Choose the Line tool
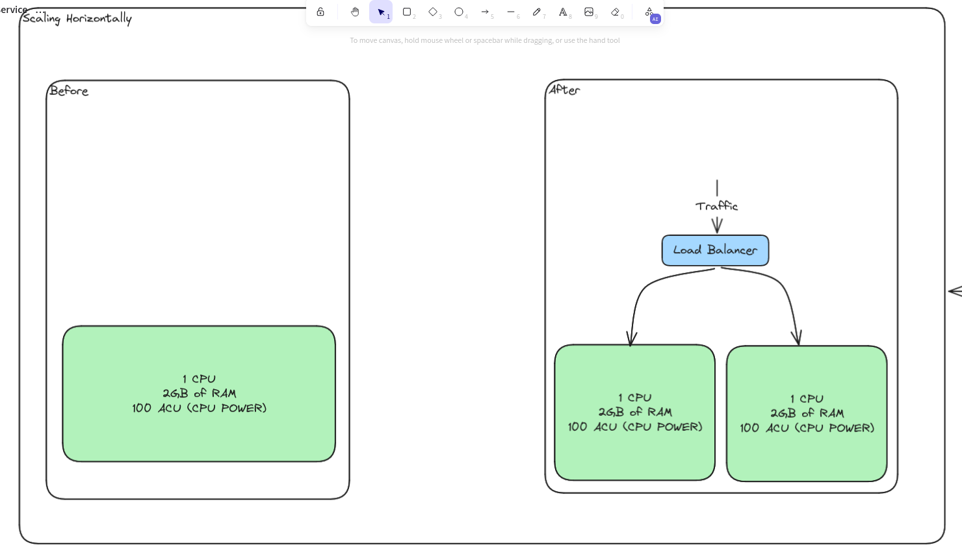This screenshot has height=560, width=962. tap(511, 12)
